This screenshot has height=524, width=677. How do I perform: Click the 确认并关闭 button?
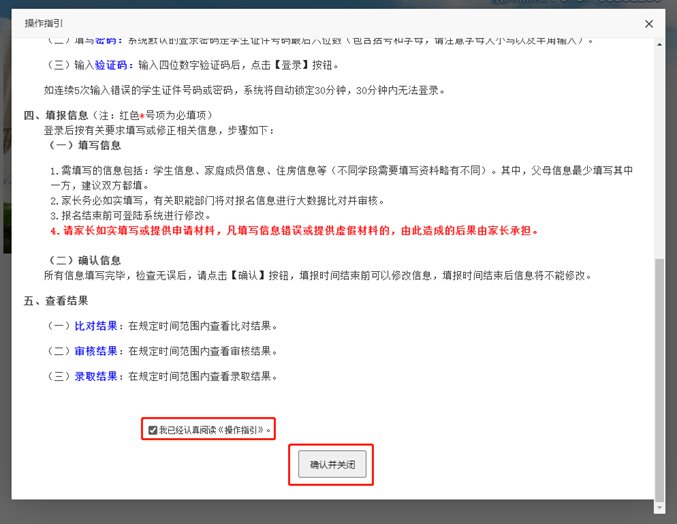point(332,464)
